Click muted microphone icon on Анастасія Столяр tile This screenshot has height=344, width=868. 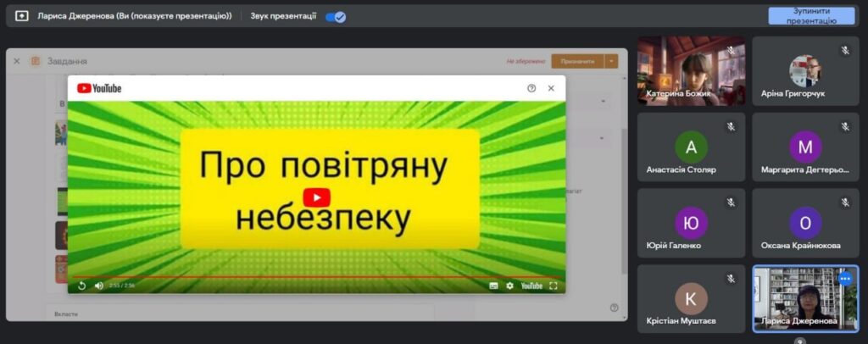731,126
